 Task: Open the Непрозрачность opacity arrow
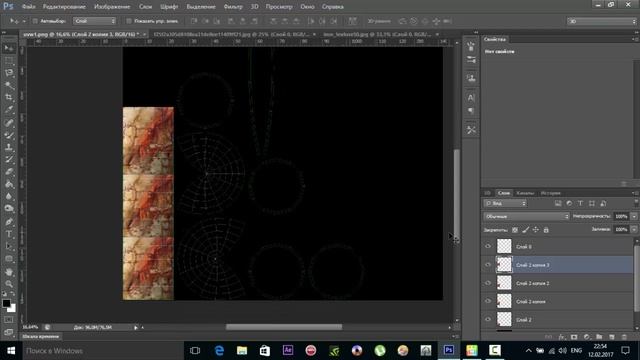(x=634, y=216)
